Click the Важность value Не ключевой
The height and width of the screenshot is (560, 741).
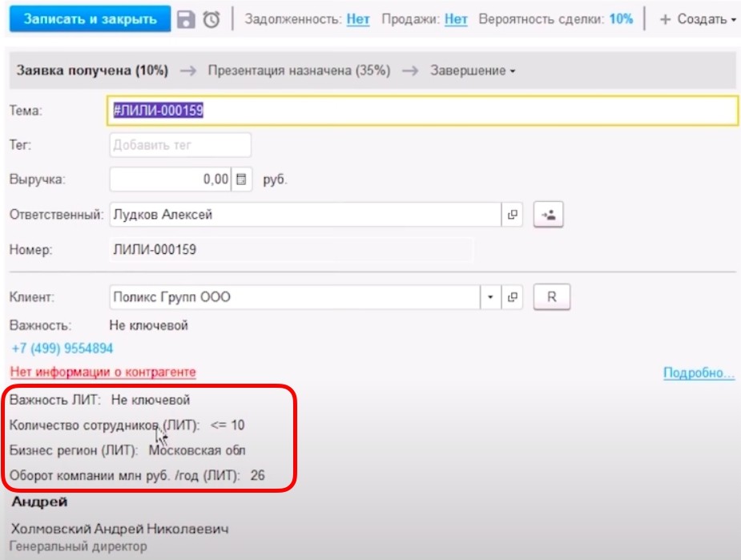click(x=149, y=325)
